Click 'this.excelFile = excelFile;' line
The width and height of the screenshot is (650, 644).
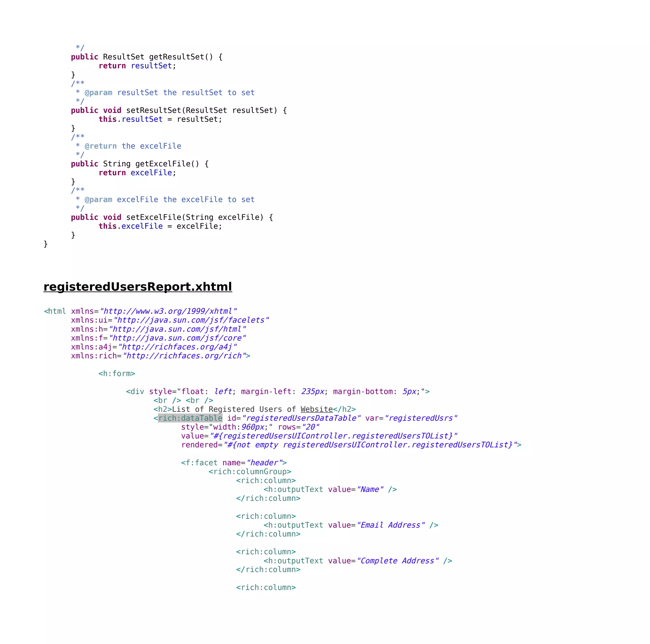(161, 226)
